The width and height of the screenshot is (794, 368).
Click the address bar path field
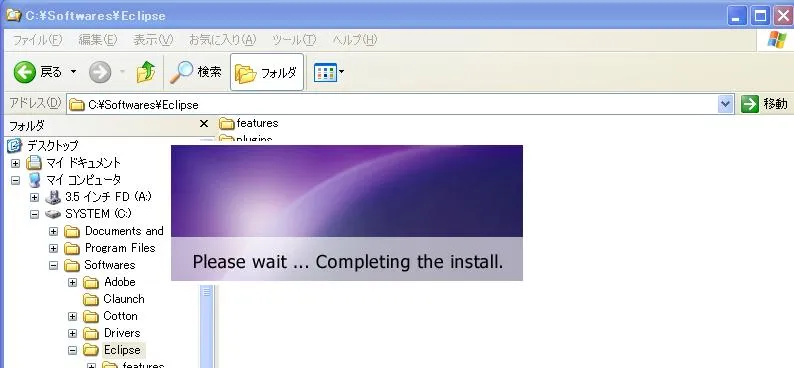click(x=392, y=104)
